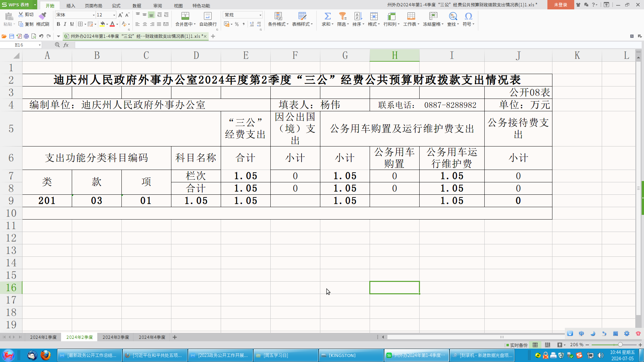Viewport: 644px width, 362px height.
Task: Open the 2024年3季度 sheet tab
Action: click(x=115, y=337)
